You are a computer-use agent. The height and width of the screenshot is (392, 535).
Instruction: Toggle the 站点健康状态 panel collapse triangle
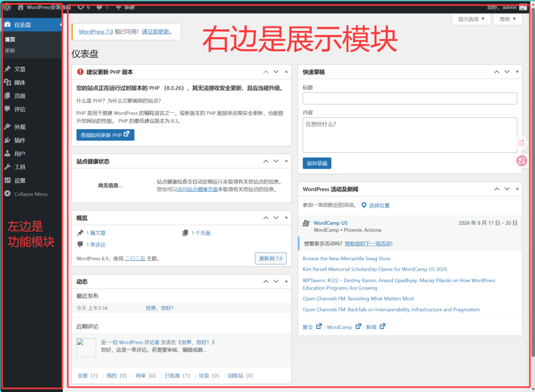click(x=286, y=161)
